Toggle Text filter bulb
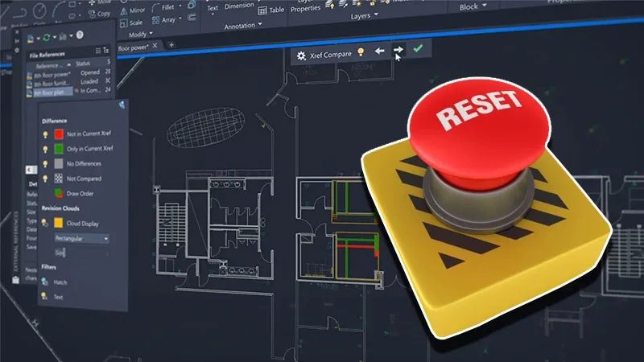644x362 pixels. (44, 296)
